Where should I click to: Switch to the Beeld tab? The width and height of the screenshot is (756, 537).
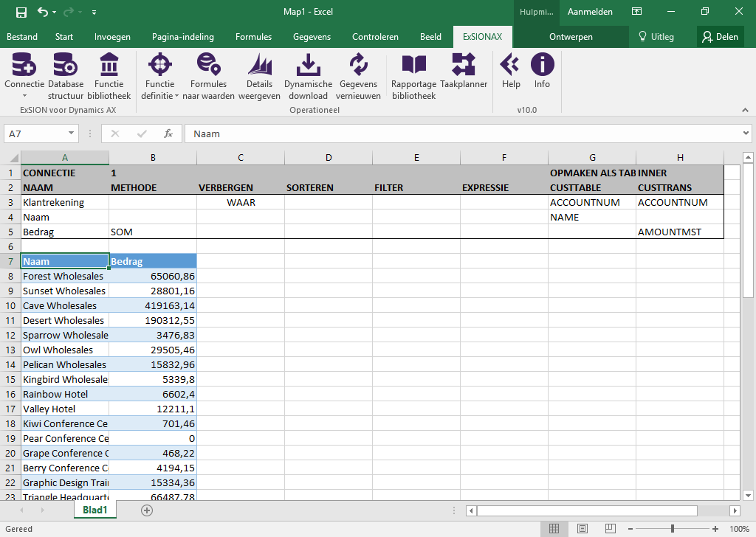tap(430, 37)
